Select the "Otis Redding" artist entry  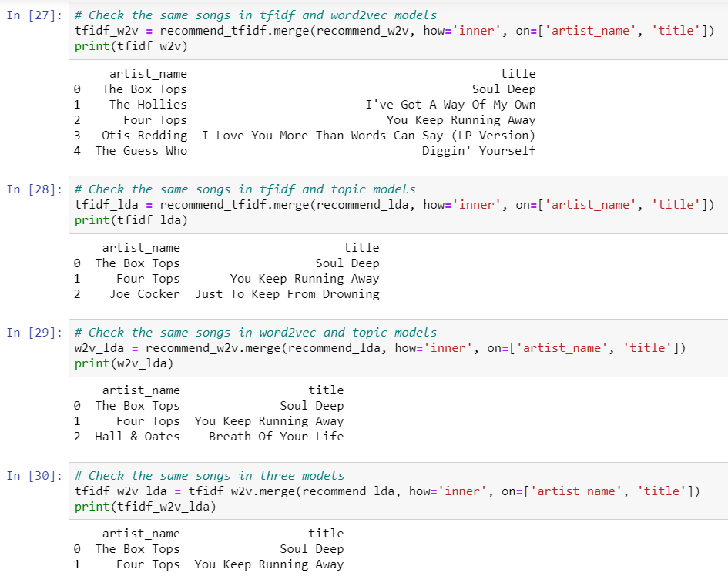pos(145,136)
